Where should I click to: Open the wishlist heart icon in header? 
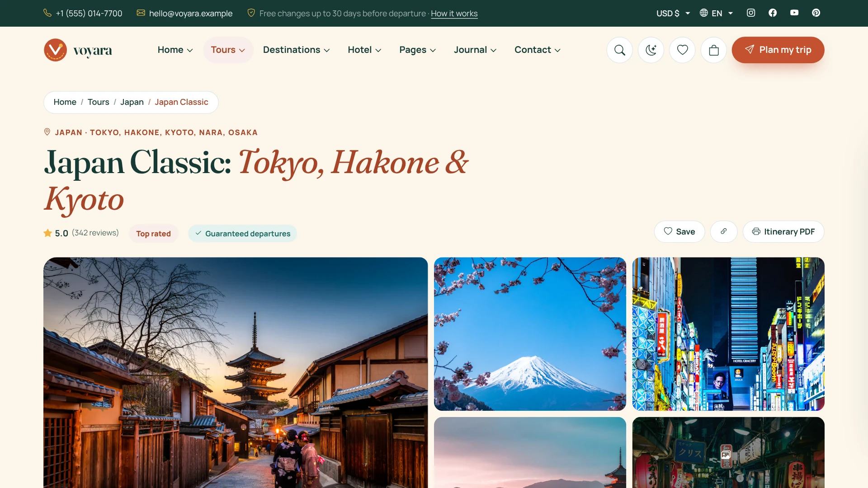(x=683, y=50)
